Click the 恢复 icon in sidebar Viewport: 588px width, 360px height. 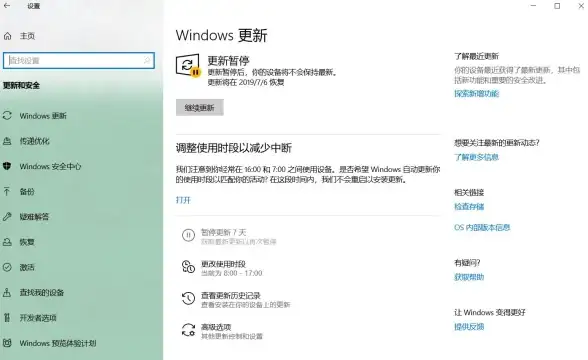tap(7, 242)
